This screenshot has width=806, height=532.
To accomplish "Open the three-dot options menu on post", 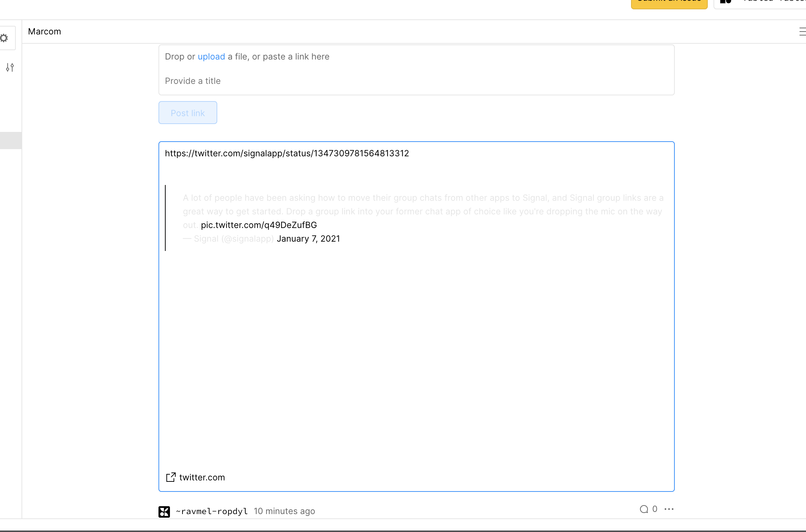I will (x=669, y=509).
